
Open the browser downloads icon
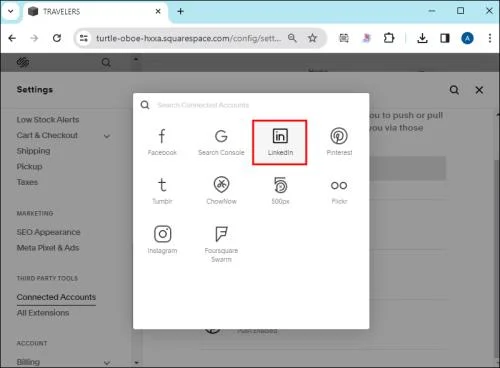(422, 38)
